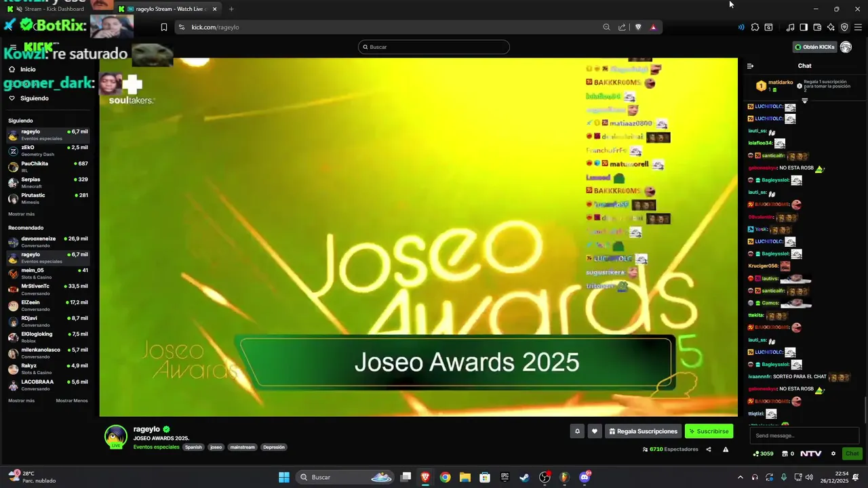Open ElZeein recommended channel
The image size is (868, 488).
(x=47, y=305)
